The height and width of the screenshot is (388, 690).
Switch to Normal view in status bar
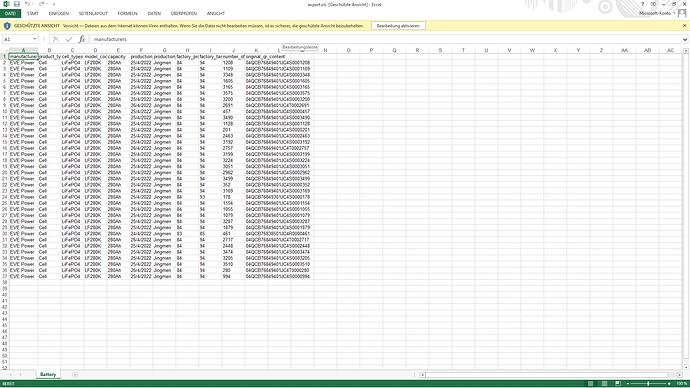click(x=591, y=384)
